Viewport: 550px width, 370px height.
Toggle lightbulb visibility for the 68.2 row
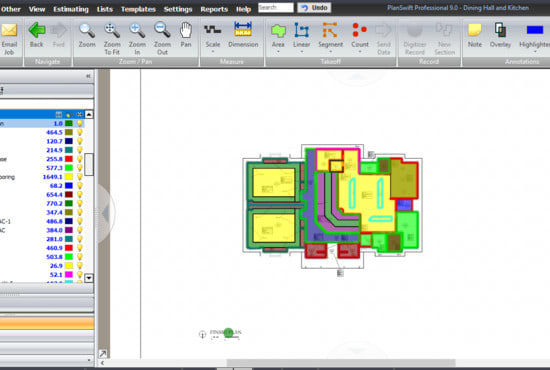(x=80, y=186)
